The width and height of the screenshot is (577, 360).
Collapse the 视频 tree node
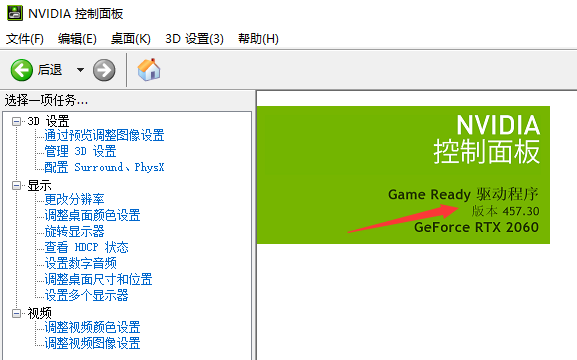16,313
